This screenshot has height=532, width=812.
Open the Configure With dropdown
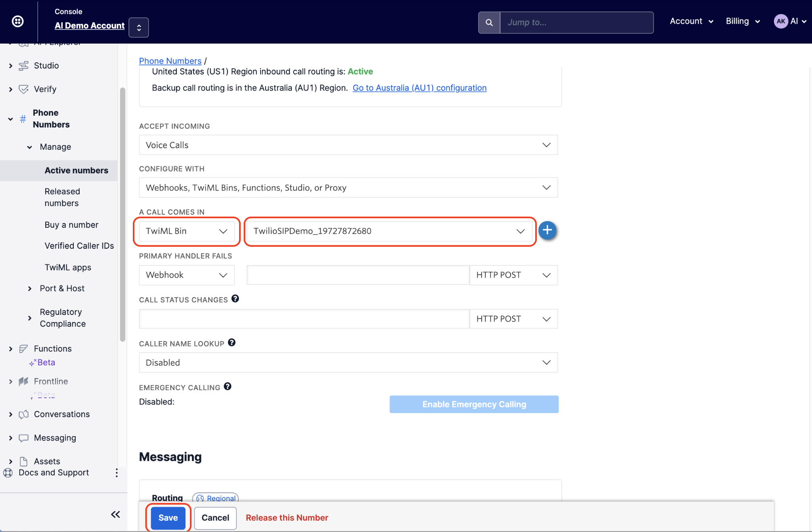pyautogui.click(x=348, y=188)
